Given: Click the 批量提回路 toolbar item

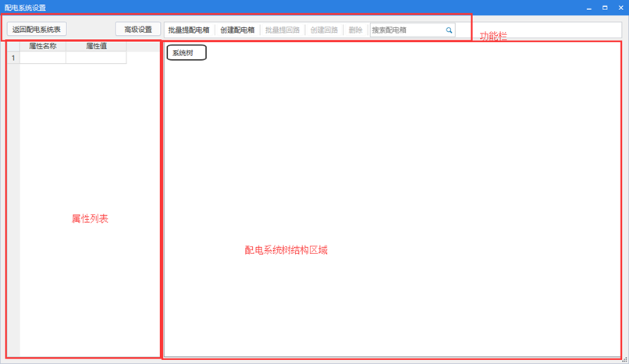Looking at the screenshot, I should (283, 30).
